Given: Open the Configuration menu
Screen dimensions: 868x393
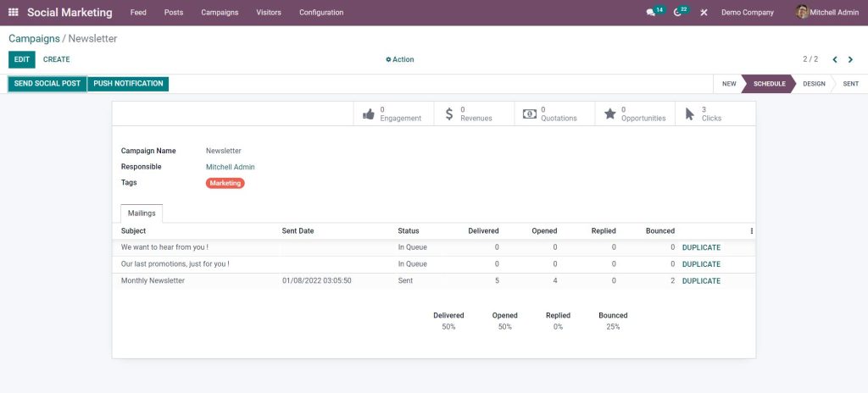Looking at the screenshot, I should (x=321, y=12).
